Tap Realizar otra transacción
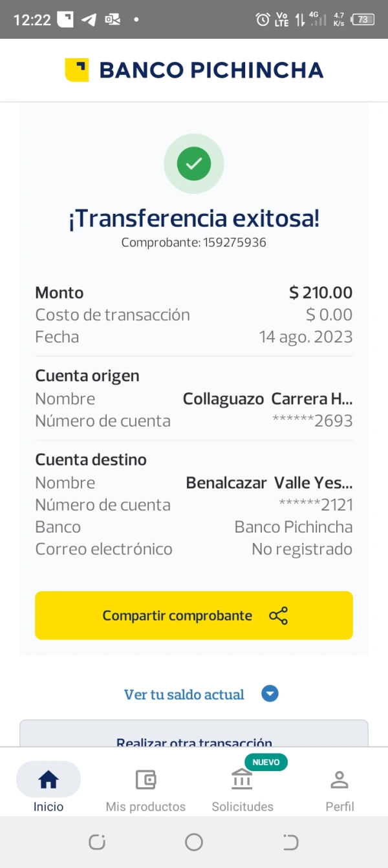The height and width of the screenshot is (868, 388). point(193,742)
